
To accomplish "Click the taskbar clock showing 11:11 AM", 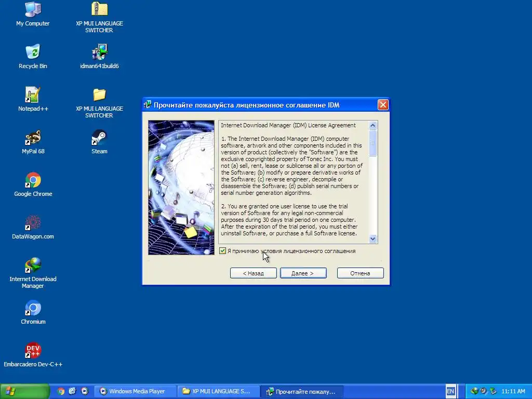I will tap(513, 391).
